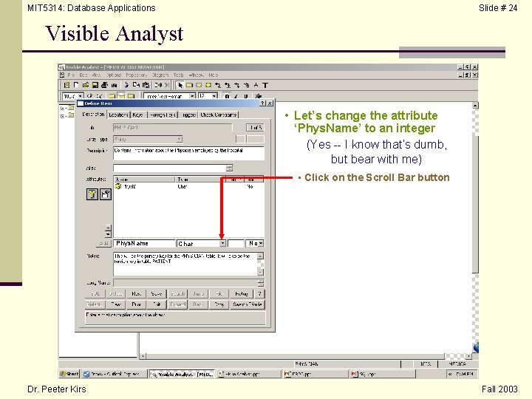Select the Text (T) tool

[265, 85]
